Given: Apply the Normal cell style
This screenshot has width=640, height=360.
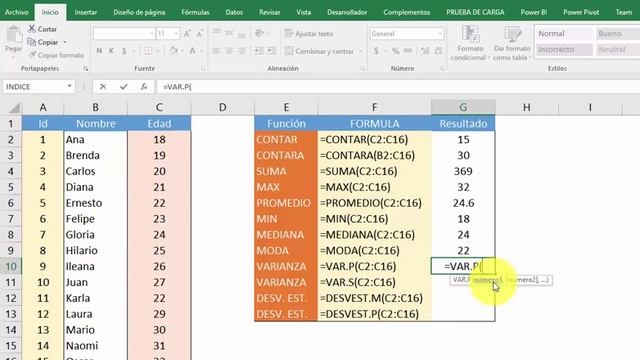Looking at the screenshot, I should point(564,33).
